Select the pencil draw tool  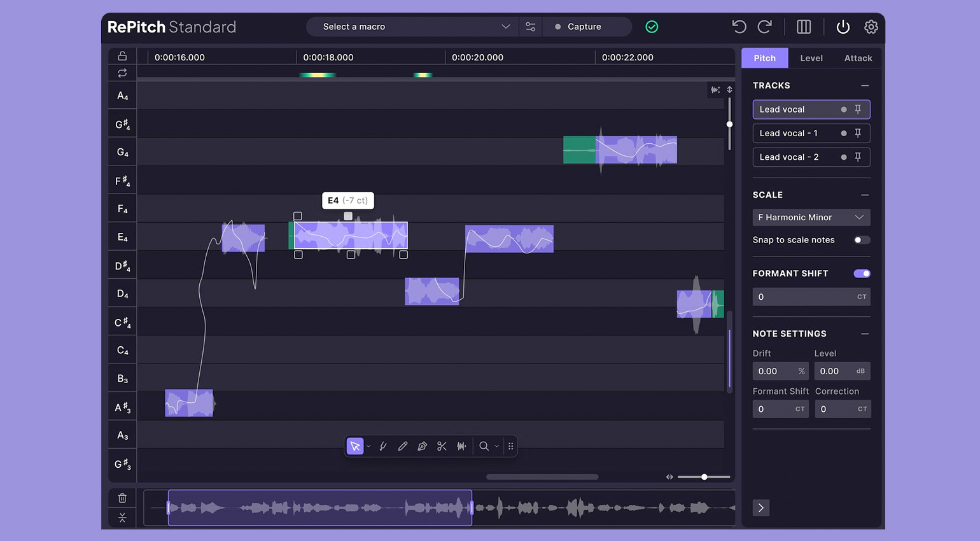(x=403, y=446)
